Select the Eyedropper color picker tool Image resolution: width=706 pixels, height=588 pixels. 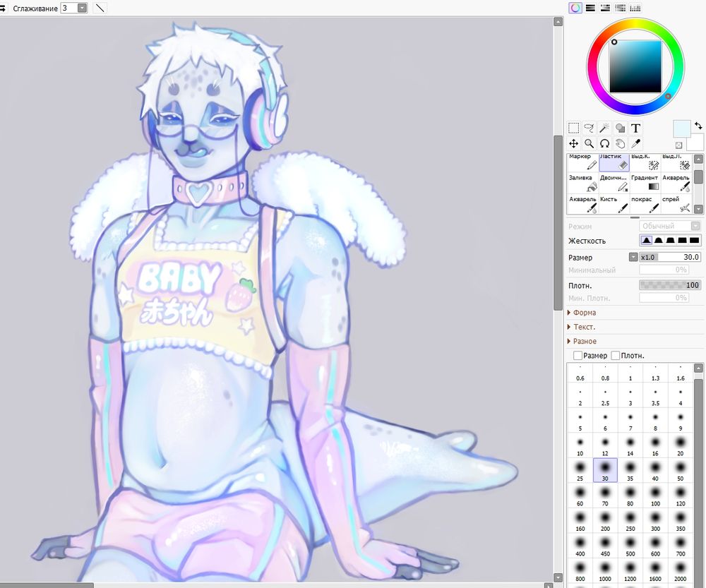pos(636,143)
